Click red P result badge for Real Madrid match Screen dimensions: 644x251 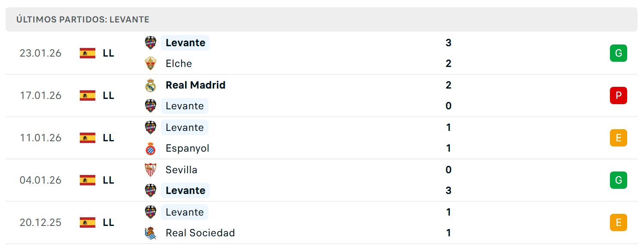pos(618,95)
